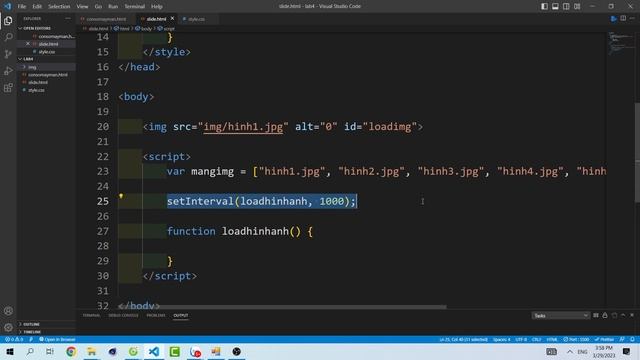Image resolution: width=640 pixels, height=360 pixels.
Task: Open the Explorer view in activity bar
Action: click(x=8, y=21)
